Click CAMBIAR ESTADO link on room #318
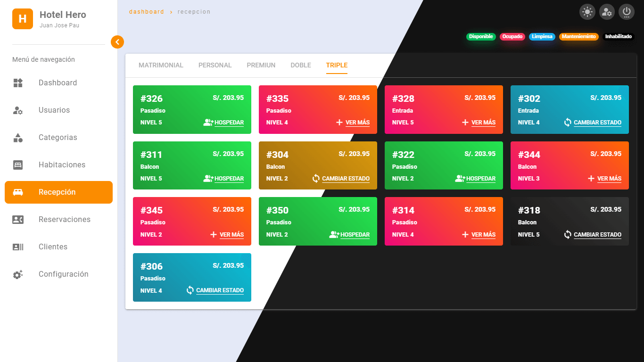 (597, 235)
